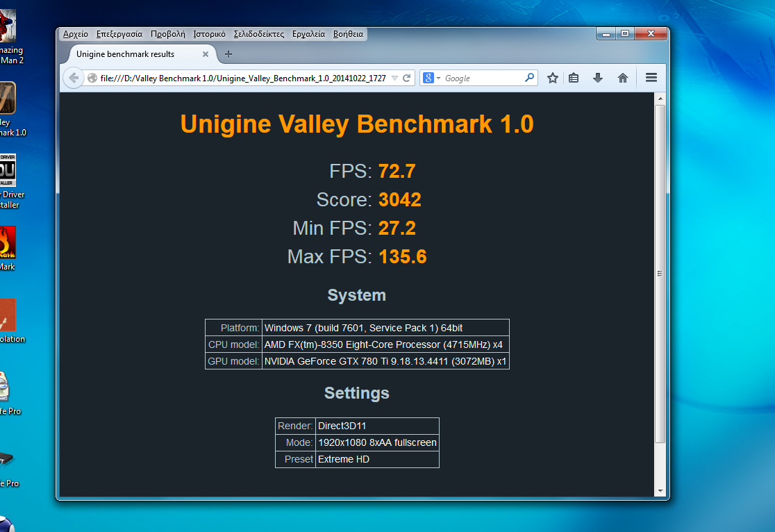This screenshot has height=532, width=775.
Task: Open the Ιστορικό menu
Action: tap(209, 34)
